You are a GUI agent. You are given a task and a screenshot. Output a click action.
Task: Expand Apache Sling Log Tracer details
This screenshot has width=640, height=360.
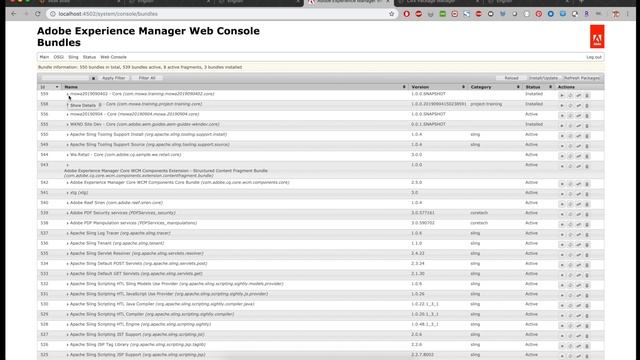(x=67, y=233)
